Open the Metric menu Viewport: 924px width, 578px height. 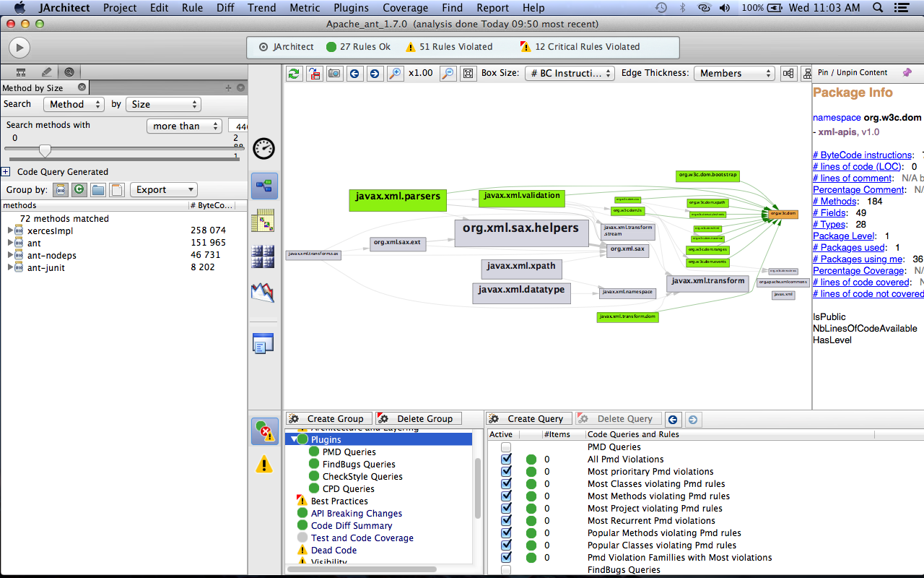point(305,8)
